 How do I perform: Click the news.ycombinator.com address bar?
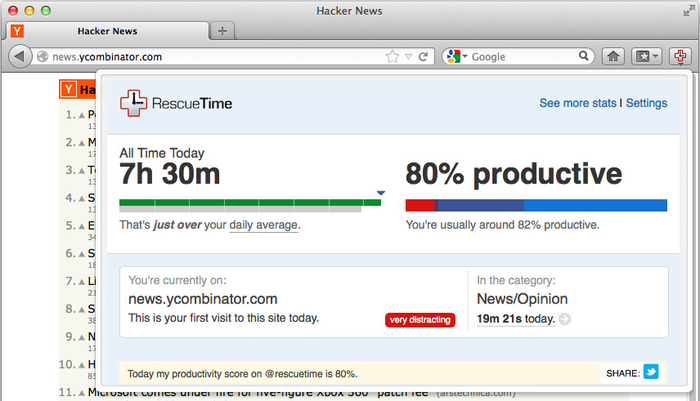click(200, 57)
